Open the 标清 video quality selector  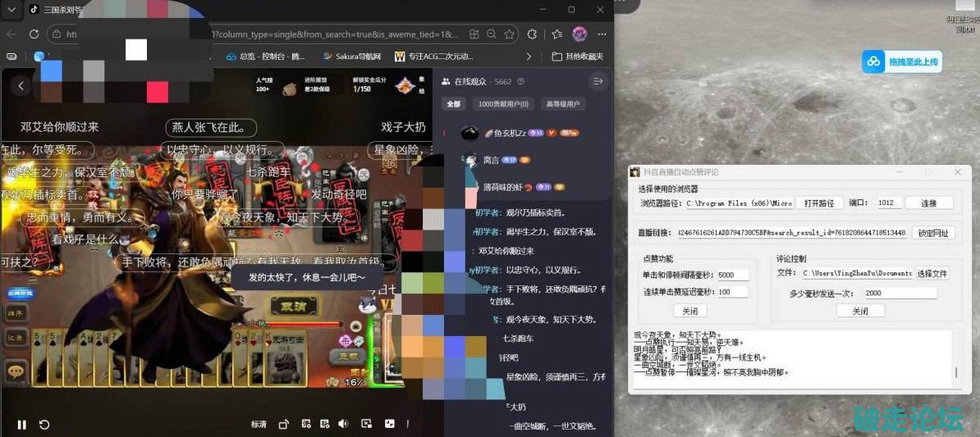pos(259,425)
